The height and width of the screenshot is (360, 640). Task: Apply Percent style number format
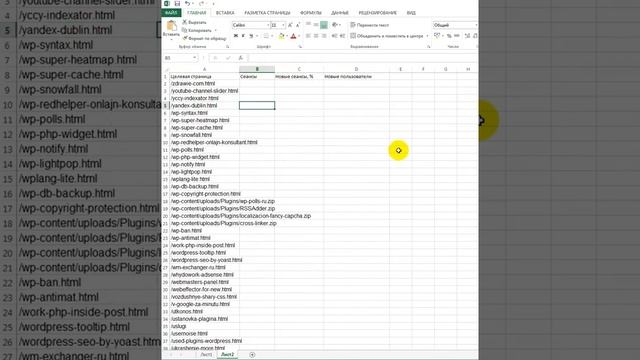coord(449,36)
